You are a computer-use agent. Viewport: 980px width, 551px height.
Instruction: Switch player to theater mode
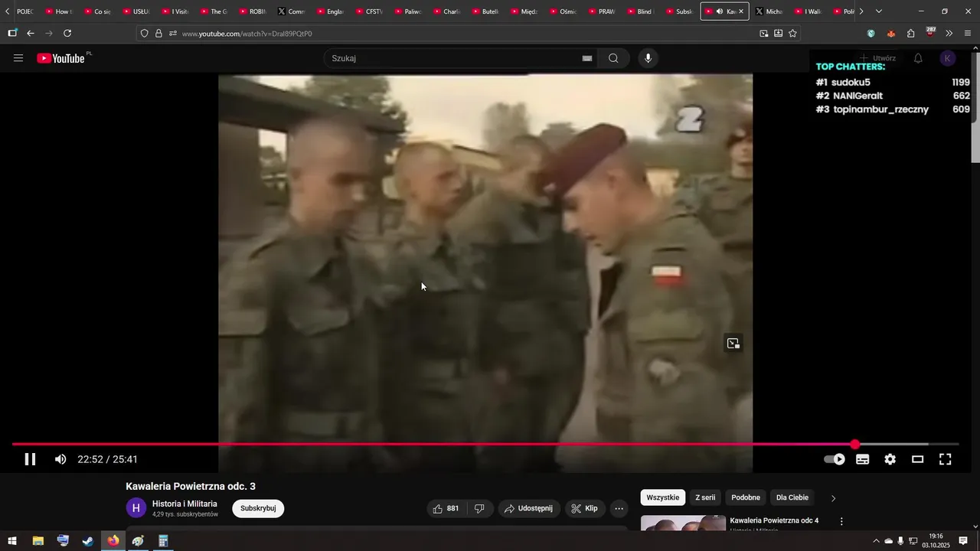pyautogui.click(x=917, y=459)
